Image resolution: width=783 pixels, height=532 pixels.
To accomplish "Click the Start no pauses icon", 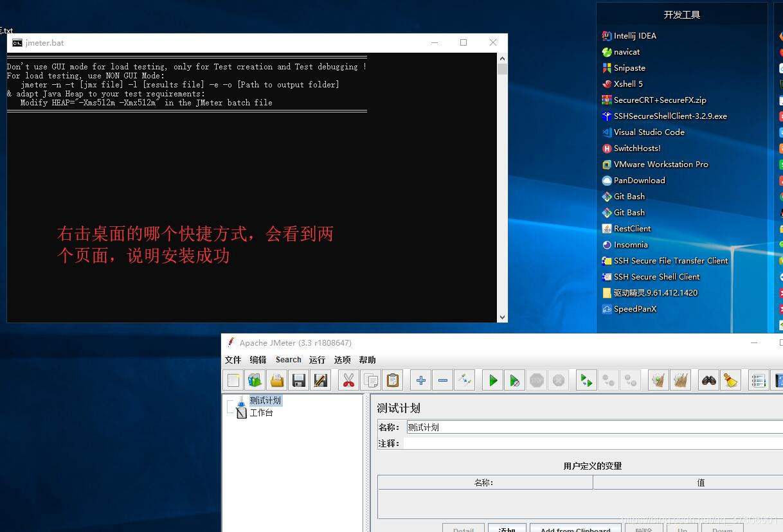I will (x=514, y=380).
